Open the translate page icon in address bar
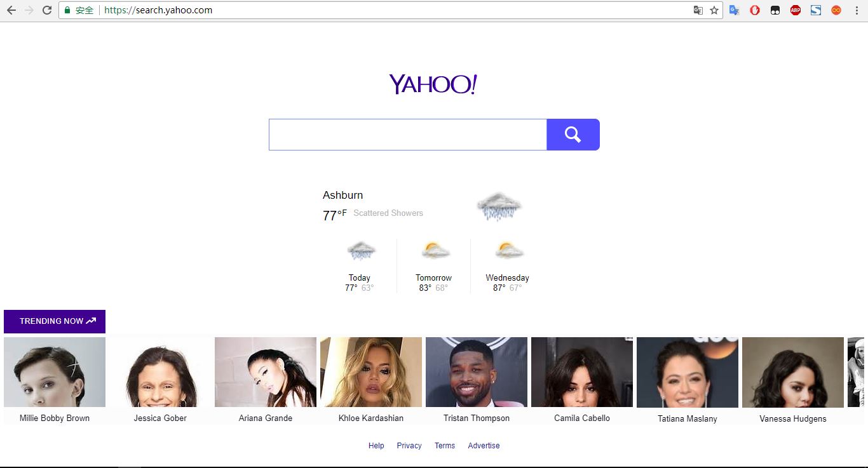The image size is (868, 468). pyautogui.click(x=698, y=10)
